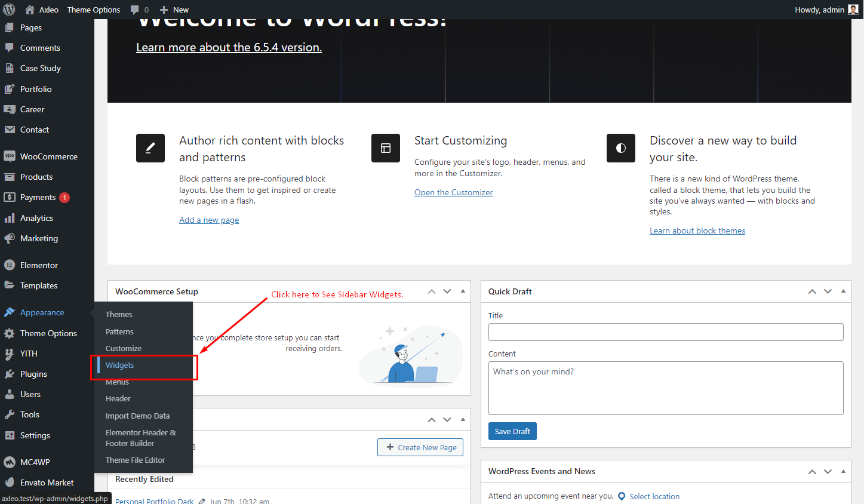Click the Envato Market leaf icon
Image resolution: width=864 pixels, height=504 pixels.
tap(10, 483)
